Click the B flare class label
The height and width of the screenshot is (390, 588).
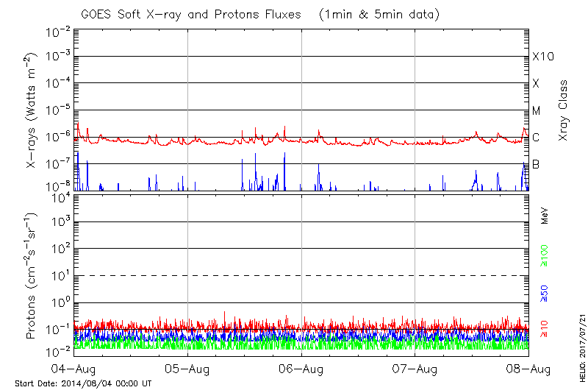[x=536, y=164]
